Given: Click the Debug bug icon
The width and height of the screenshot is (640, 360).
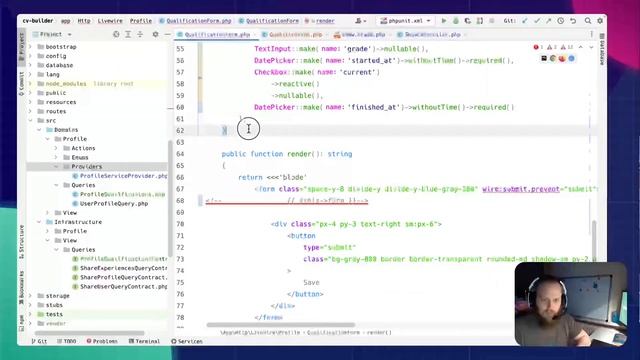Looking at the screenshot, I should (456, 21).
